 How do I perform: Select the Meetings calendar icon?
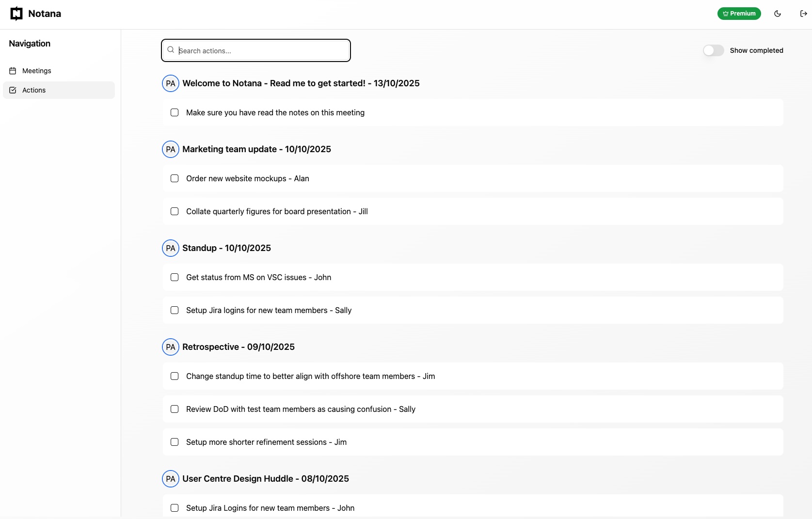pos(13,71)
